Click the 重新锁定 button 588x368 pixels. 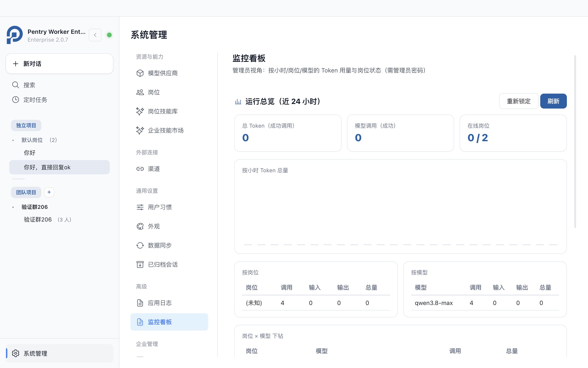point(518,101)
